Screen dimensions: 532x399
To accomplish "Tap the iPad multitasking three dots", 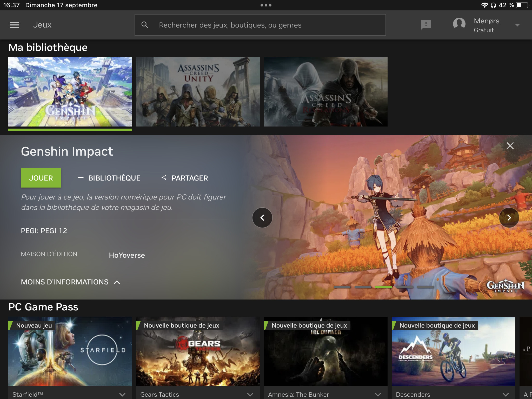I will (266, 5).
